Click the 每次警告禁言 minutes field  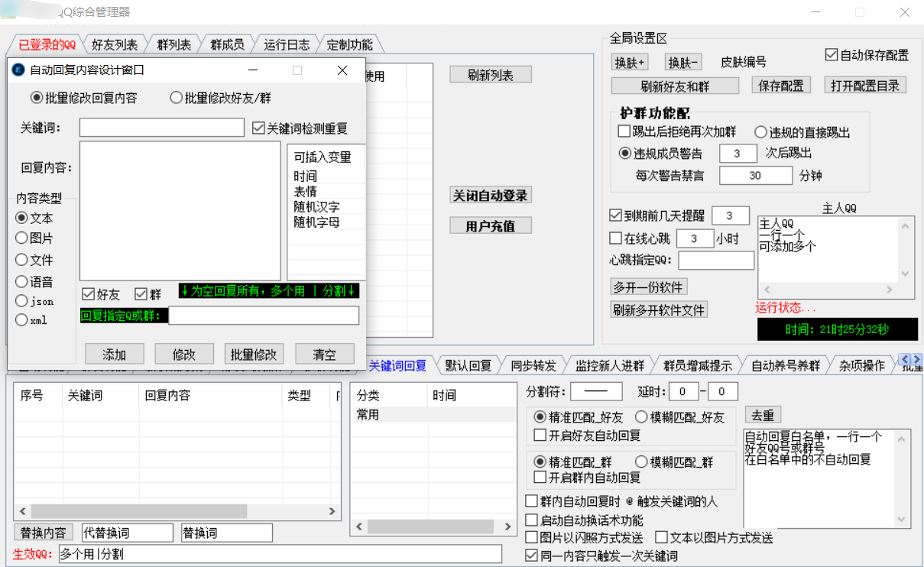point(755,175)
